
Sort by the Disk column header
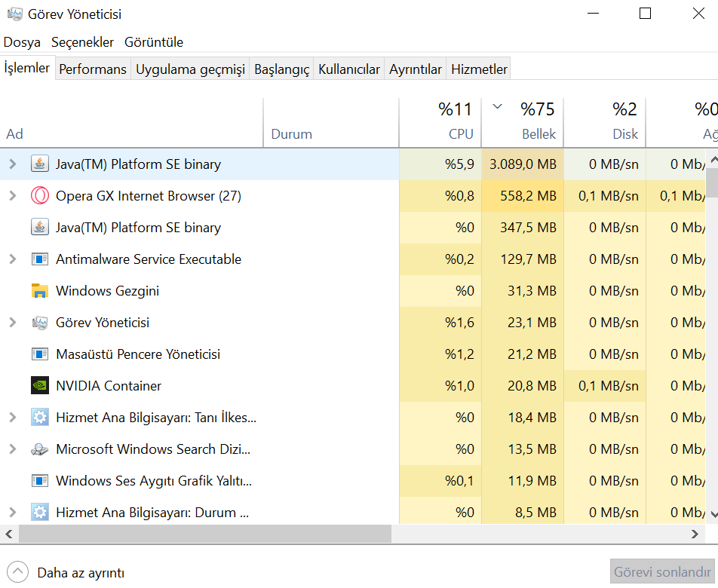point(604,123)
